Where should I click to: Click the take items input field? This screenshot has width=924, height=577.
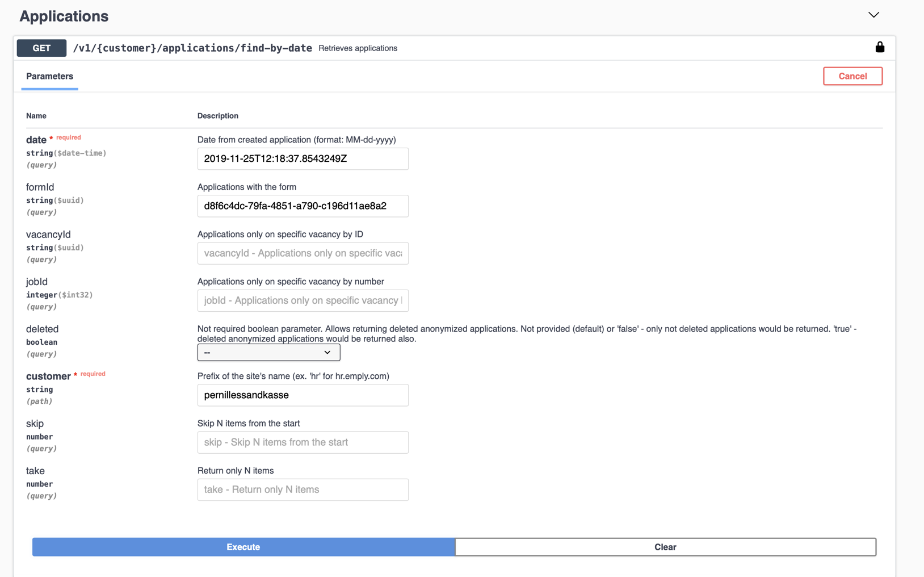pos(303,489)
